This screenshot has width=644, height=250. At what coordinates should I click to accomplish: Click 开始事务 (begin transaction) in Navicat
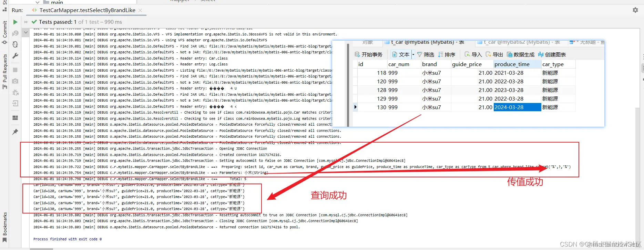pyautogui.click(x=368, y=54)
